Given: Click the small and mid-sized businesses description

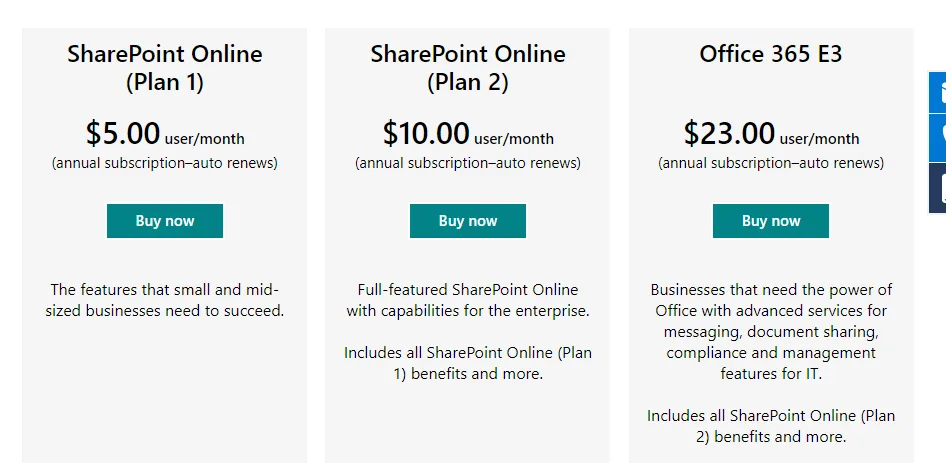Looking at the screenshot, I should 165,300.
